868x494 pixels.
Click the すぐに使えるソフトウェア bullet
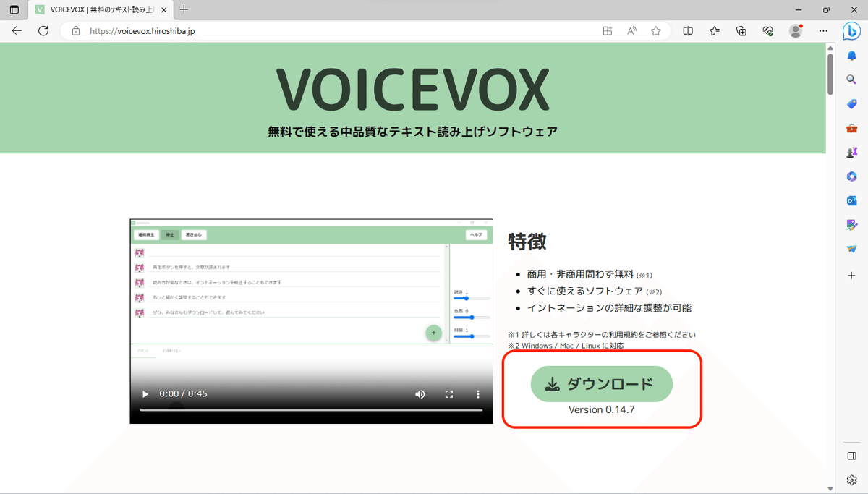pyautogui.click(x=595, y=291)
